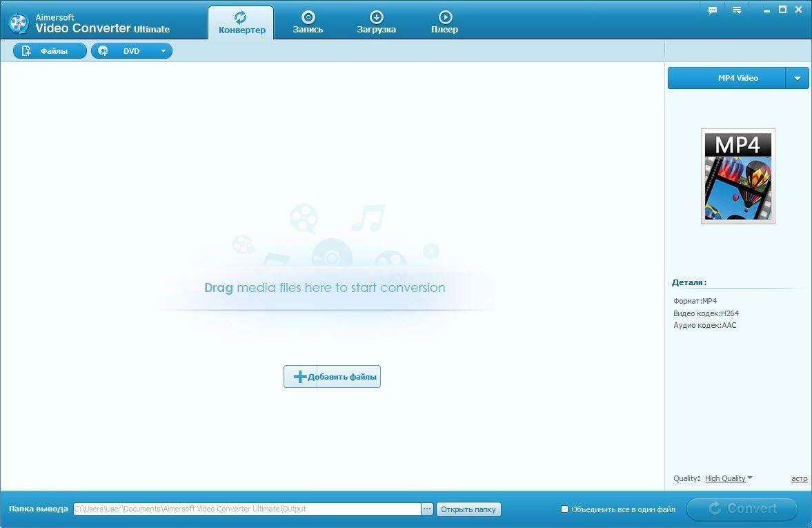The width and height of the screenshot is (812, 528).
Task: Open the menu icon in title bar
Action: click(x=736, y=10)
